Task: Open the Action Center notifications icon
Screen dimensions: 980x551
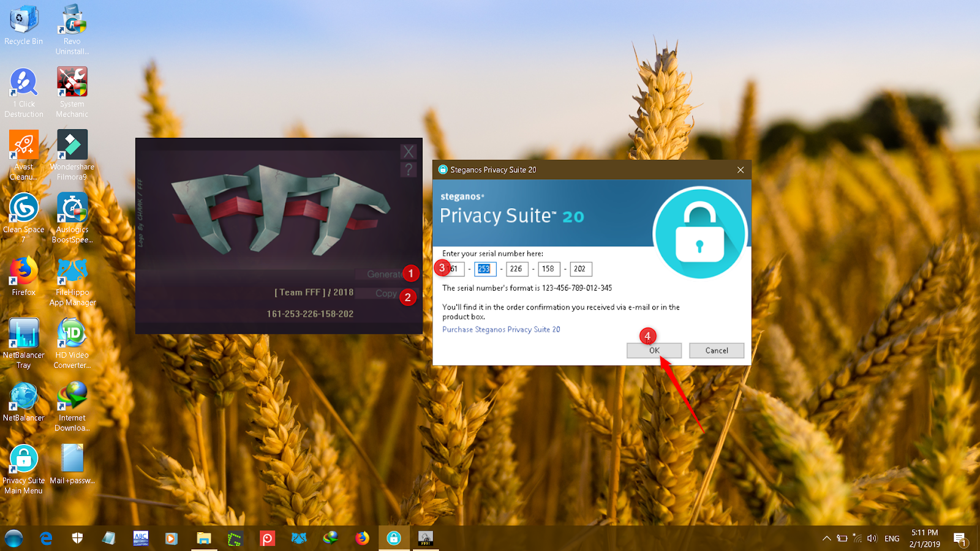Action: pyautogui.click(x=960, y=539)
